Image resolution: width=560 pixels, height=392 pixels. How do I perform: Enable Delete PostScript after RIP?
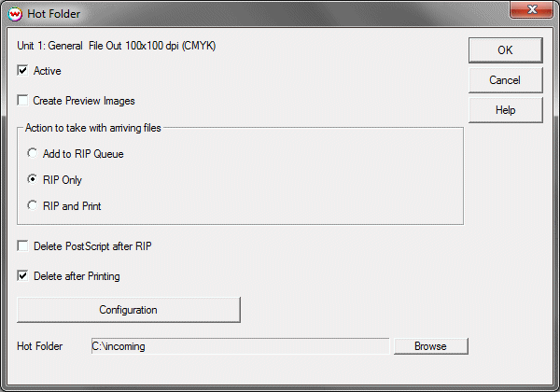(x=23, y=246)
